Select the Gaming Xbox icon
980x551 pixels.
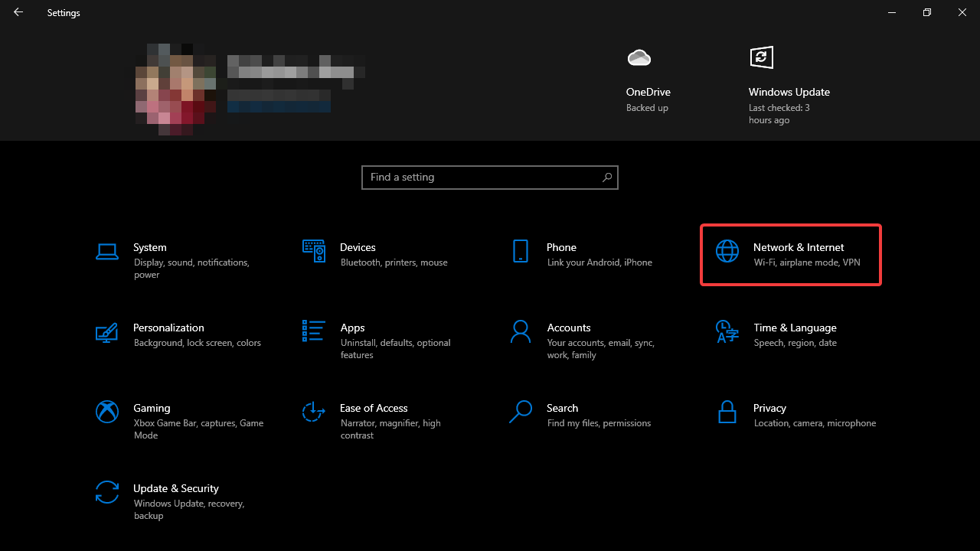[x=107, y=412]
